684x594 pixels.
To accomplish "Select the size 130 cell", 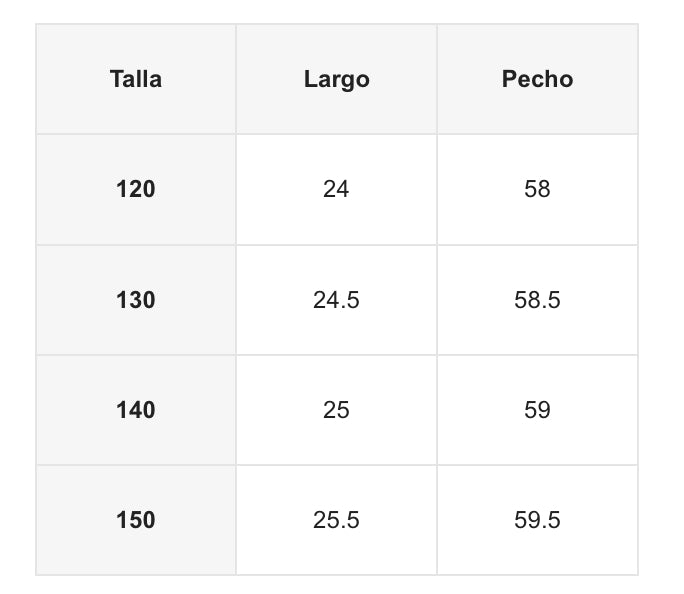I will pos(136,300).
